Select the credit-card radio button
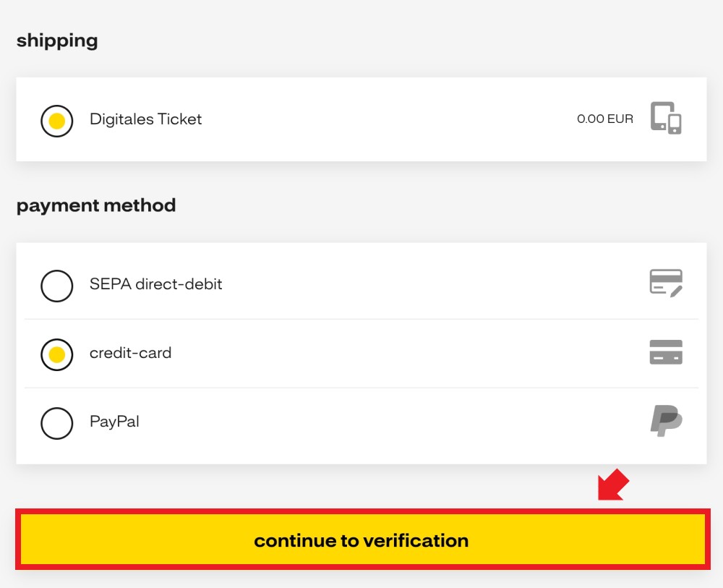723x588 pixels. point(56,354)
